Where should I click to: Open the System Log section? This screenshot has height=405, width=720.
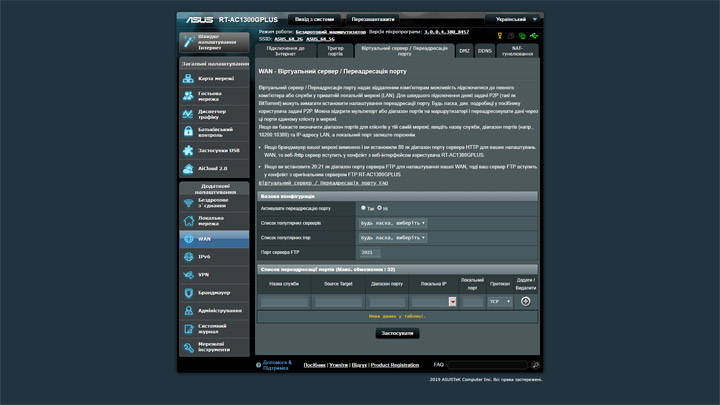214,329
